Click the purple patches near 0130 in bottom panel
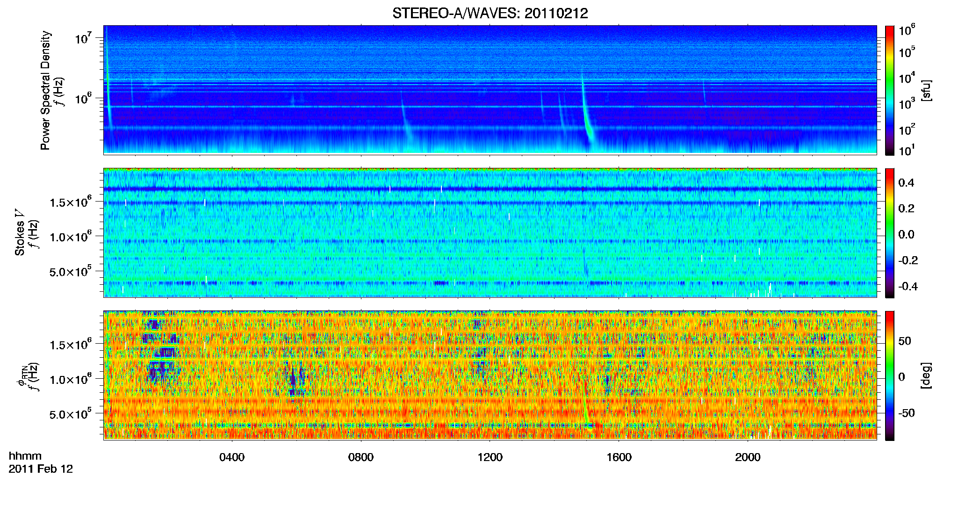The image size is (980, 505). tap(160, 351)
